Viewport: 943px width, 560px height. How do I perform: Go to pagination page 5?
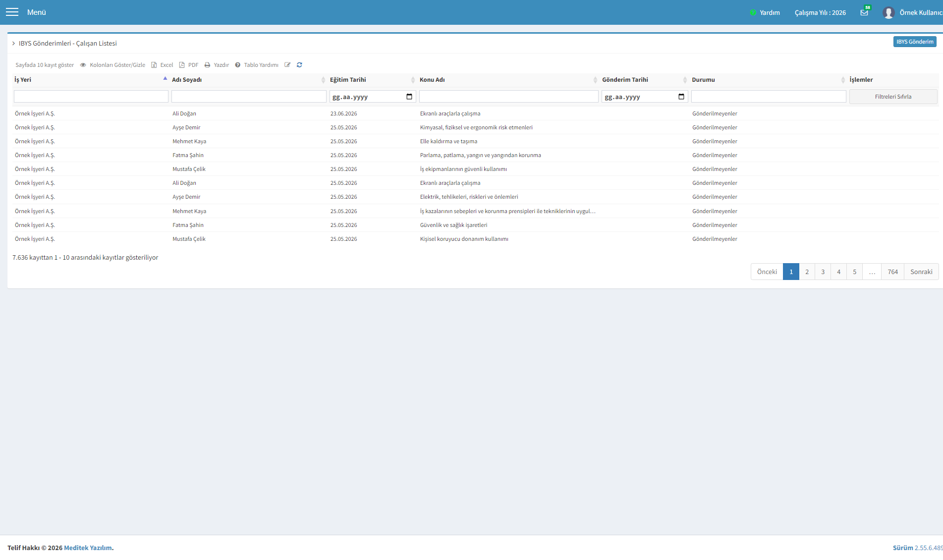pyautogui.click(x=854, y=272)
